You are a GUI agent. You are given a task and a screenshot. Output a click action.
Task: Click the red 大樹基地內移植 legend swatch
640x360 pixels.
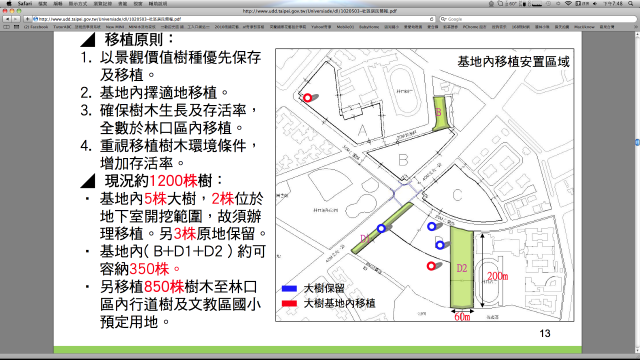click(289, 303)
